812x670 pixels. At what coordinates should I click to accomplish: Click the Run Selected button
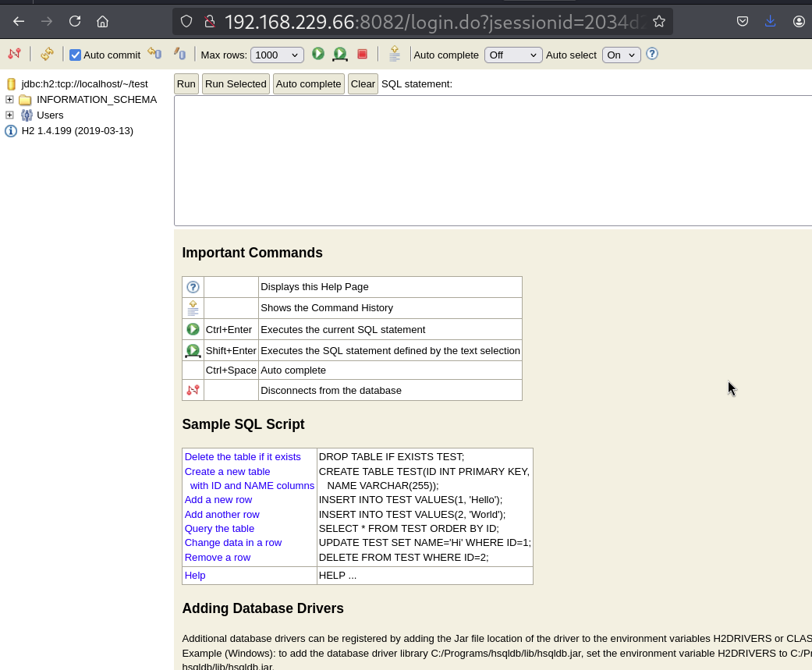[236, 84]
